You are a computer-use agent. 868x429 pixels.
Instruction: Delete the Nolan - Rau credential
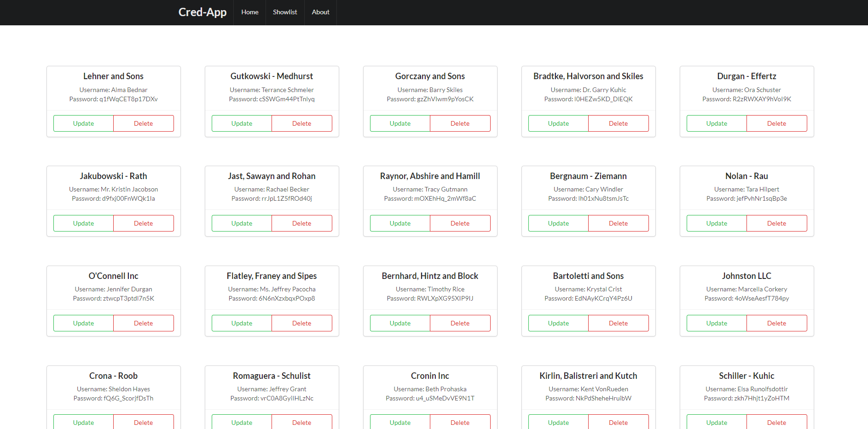776,223
